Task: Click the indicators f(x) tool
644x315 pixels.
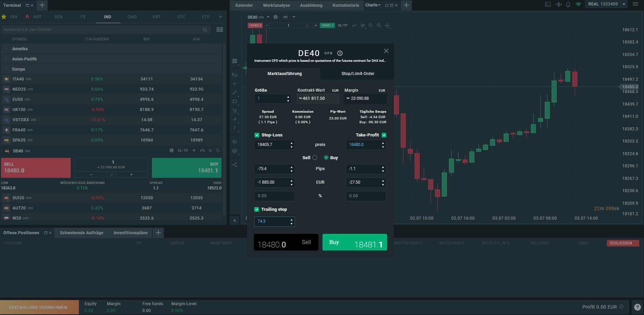Action: (235, 75)
